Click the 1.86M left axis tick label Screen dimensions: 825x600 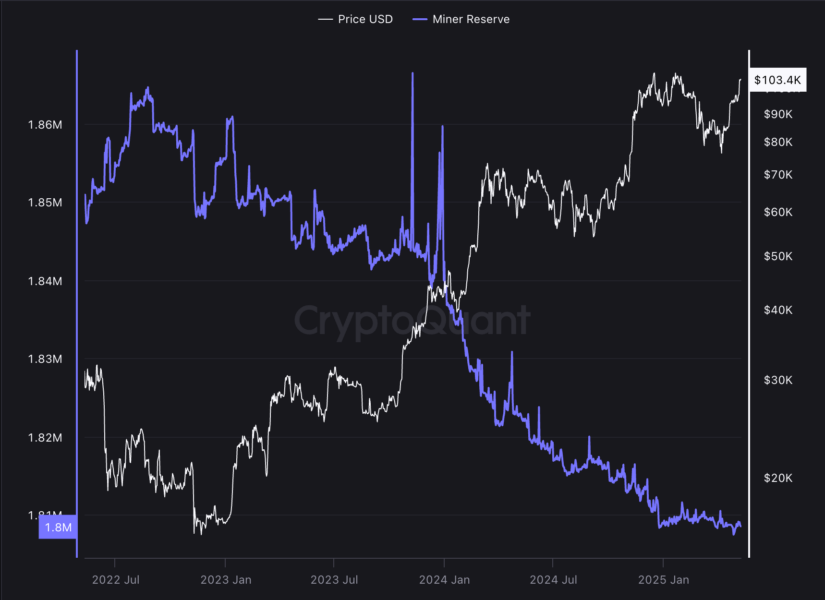click(46, 126)
